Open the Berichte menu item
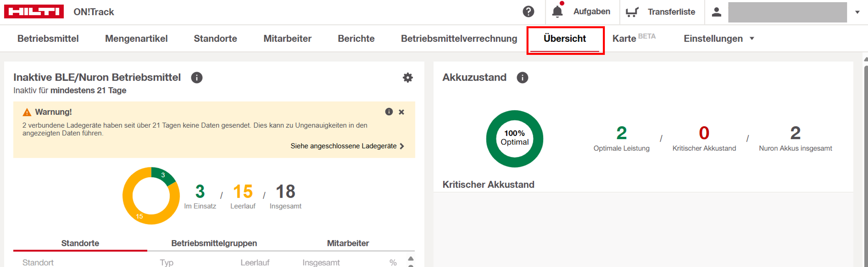 [x=356, y=39]
